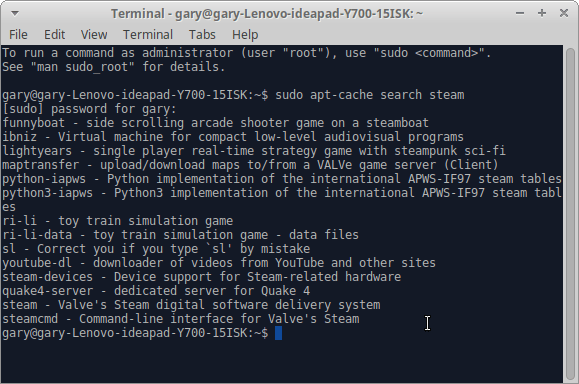Click the window title text

point(267,14)
